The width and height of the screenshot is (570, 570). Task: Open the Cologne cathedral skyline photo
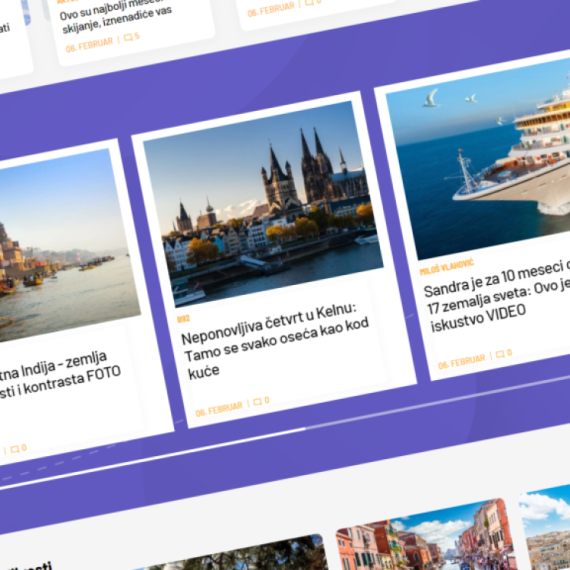pyautogui.click(x=263, y=204)
